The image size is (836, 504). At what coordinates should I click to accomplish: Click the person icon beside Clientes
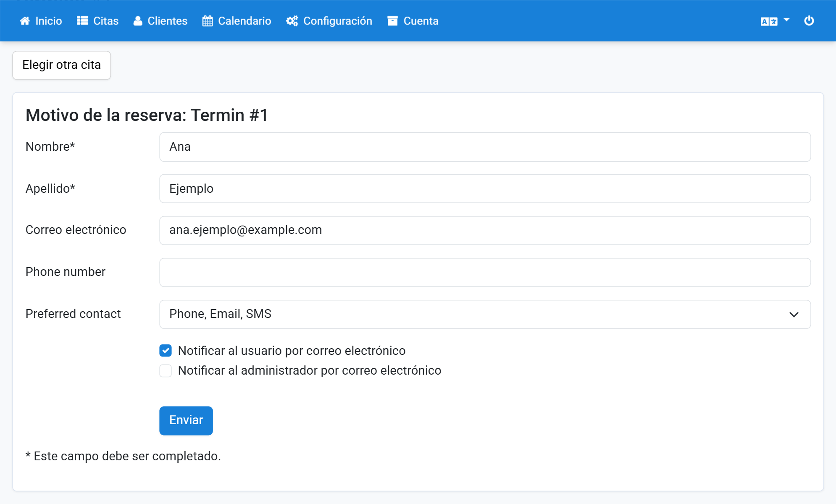click(138, 21)
